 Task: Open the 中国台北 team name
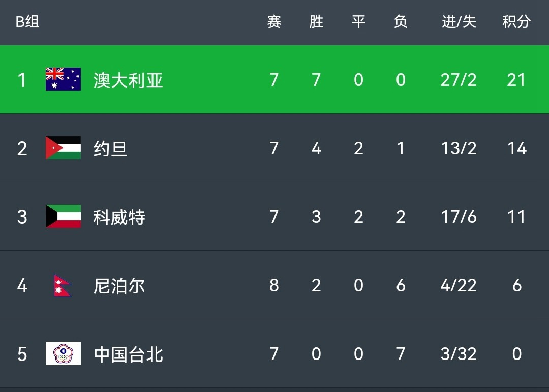(128, 354)
